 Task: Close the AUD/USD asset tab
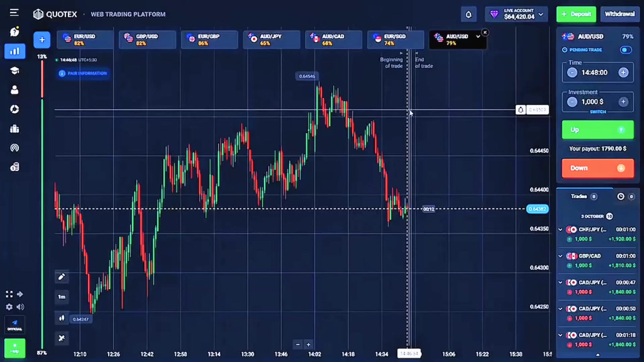485,33
